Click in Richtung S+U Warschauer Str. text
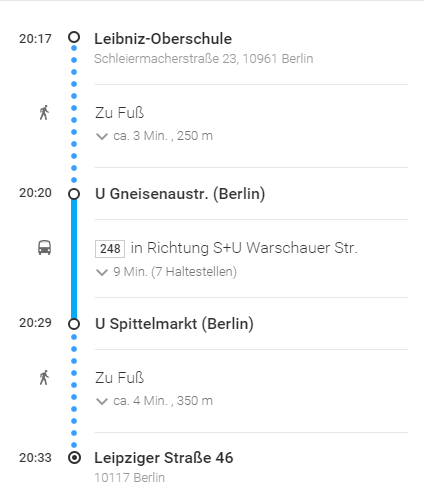This screenshot has width=424, height=501. [244, 248]
